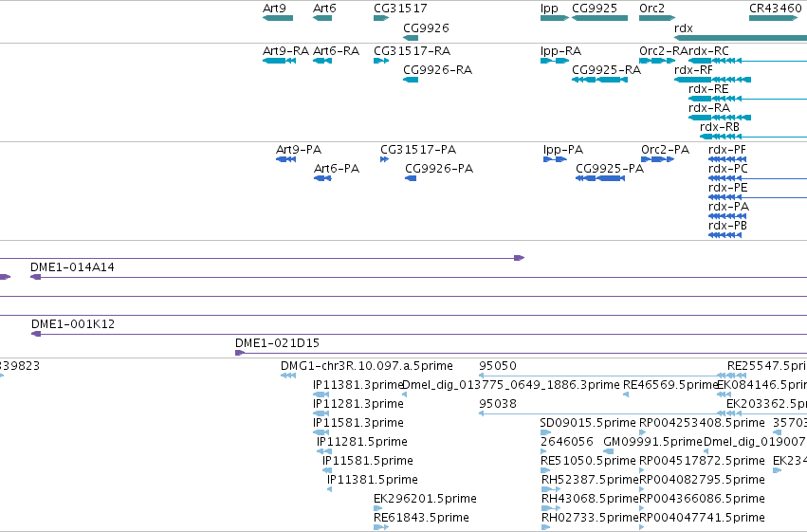Click EST IP11581.5prime
This screenshot has height=532, width=807.
click(x=327, y=470)
